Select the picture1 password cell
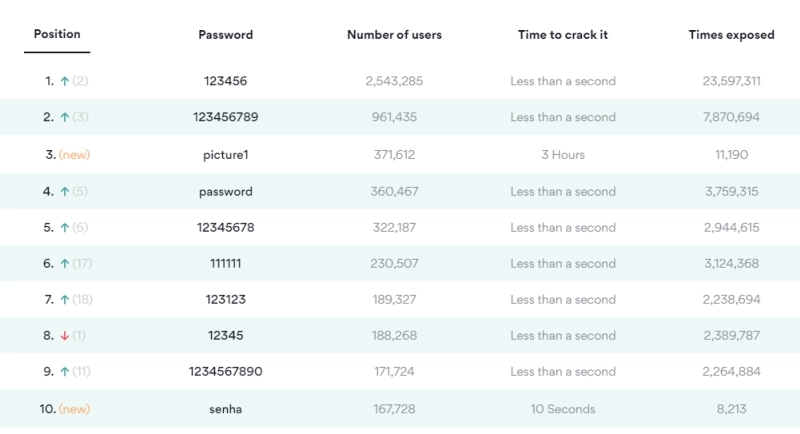 point(225,155)
